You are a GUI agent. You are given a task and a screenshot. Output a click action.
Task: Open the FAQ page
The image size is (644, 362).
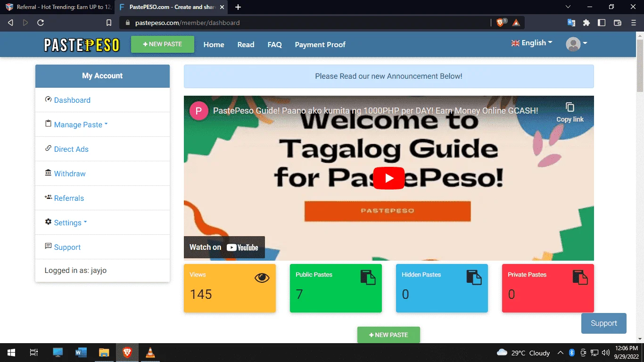[x=274, y=45]
